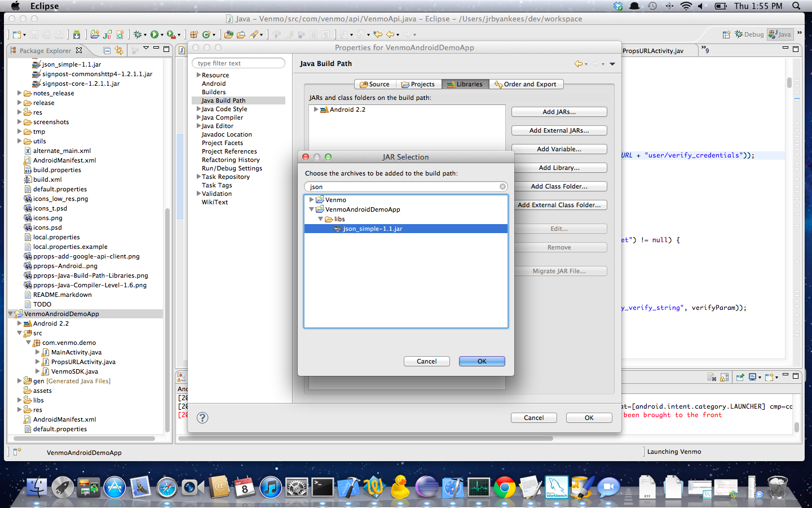This screenshot has width=812, height=508.
Task: Click the Open Console icon in the bottom panel
Action: [x=769, y=377]
